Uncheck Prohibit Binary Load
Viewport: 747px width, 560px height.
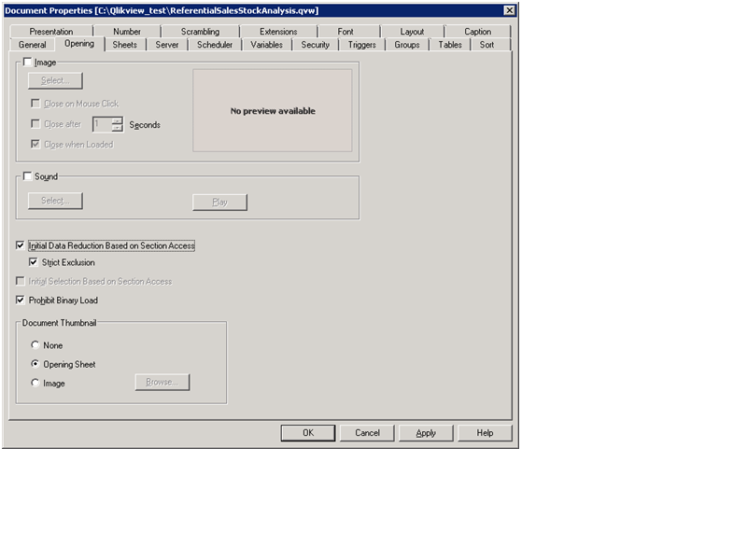point(20,300)
